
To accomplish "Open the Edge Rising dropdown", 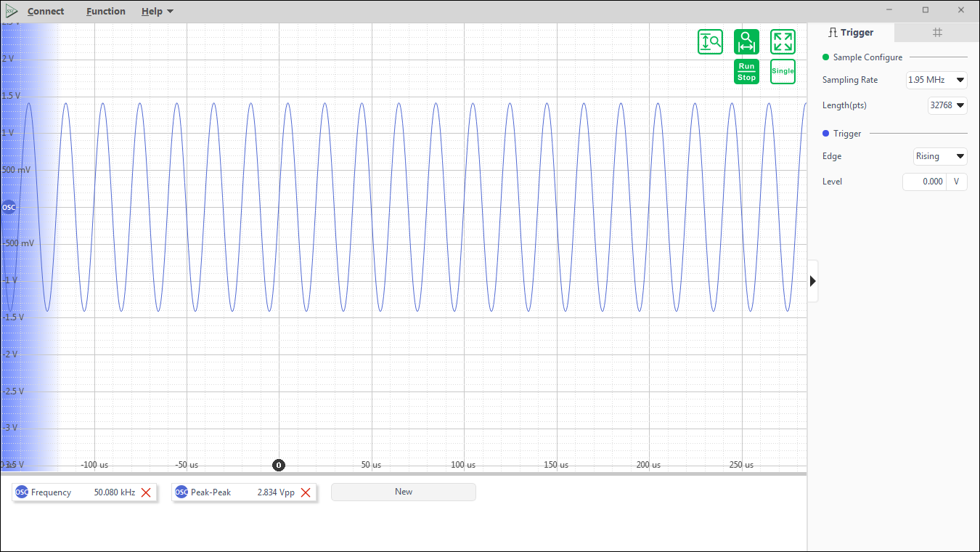I will click(x=940, y=156).
